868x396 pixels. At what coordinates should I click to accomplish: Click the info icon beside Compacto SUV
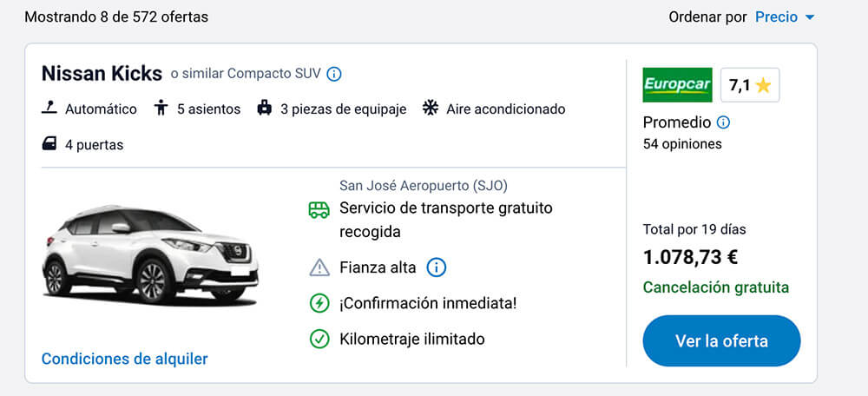334,74
